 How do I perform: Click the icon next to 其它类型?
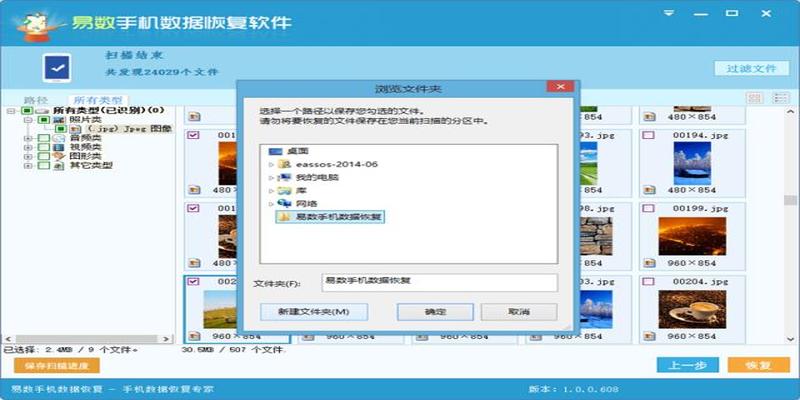click(x=59, y=166)
